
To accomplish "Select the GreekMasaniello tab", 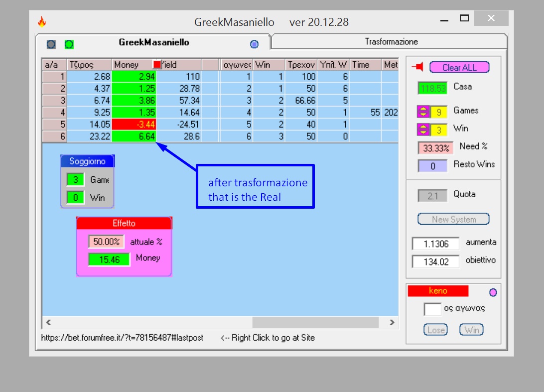I will coord(154,42).
